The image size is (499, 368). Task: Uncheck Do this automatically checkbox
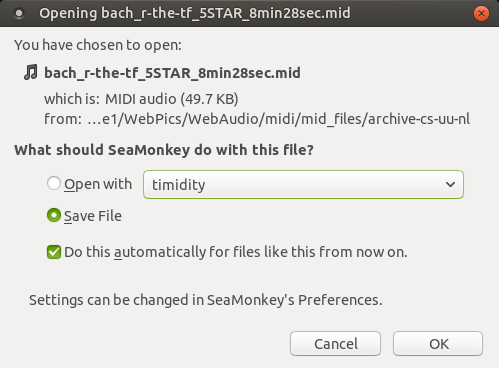(x=54, y=252)
